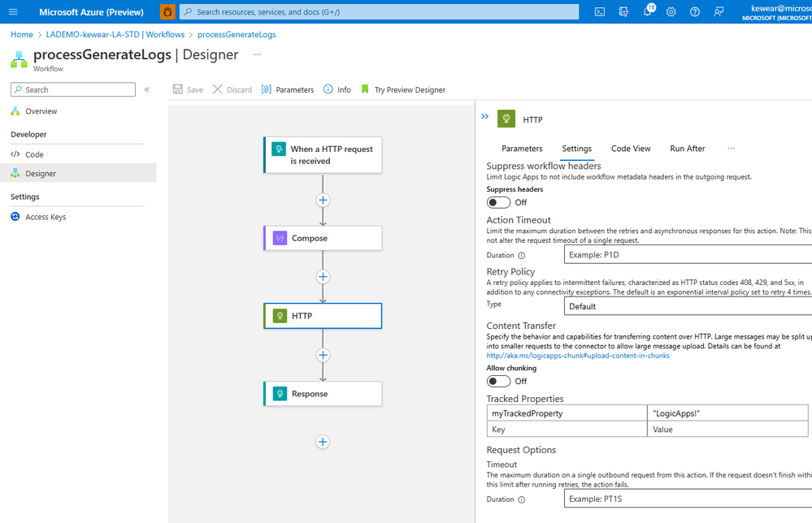Open the portal hamburger menu
Viewport: 812px width, 523px height.
coord(14,12)
